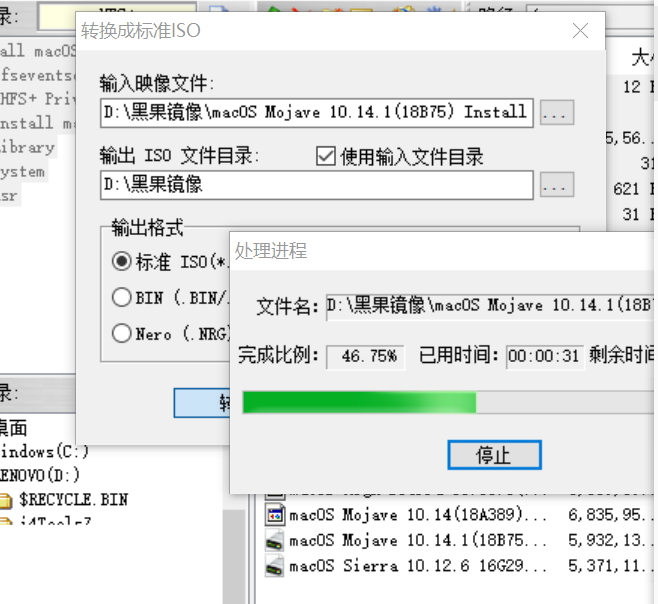Select .fseventsd item in image tree
Viewport: 658px width, 604px height.
(x=38, y=76)
